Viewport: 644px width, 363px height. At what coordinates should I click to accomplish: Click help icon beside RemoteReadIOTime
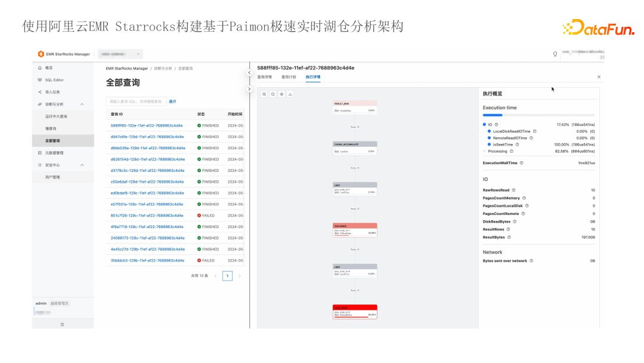tap(531, 138)
